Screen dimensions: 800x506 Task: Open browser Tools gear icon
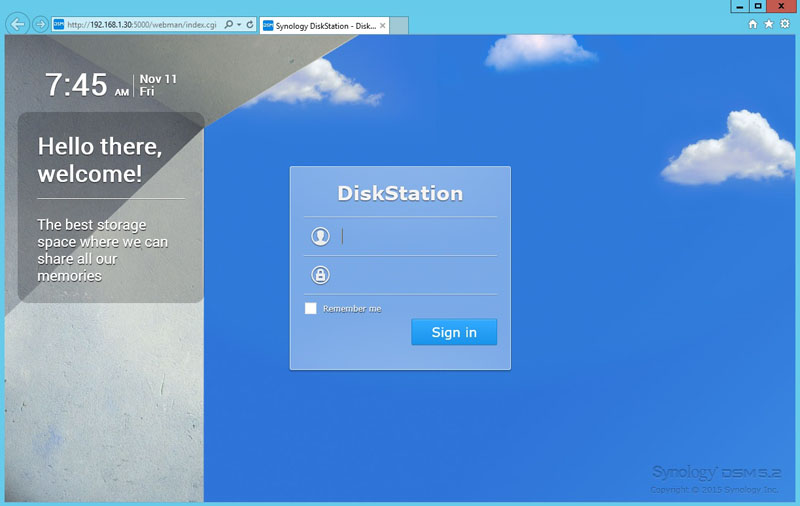[785, 24]
